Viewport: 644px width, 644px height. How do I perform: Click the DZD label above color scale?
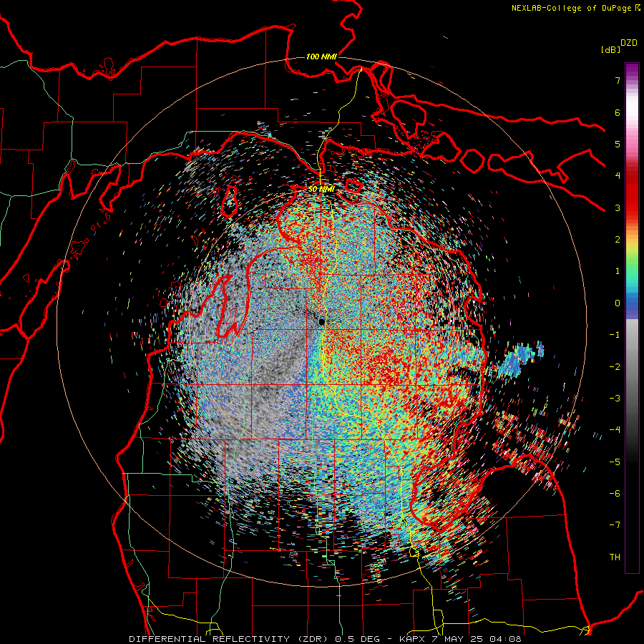pyautogui.click(x=629, y=43)
